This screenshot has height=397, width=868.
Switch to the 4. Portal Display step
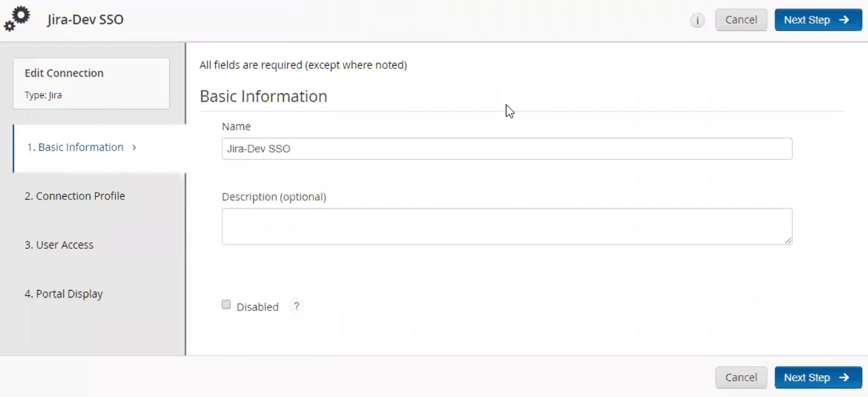(x=63, y=294)
